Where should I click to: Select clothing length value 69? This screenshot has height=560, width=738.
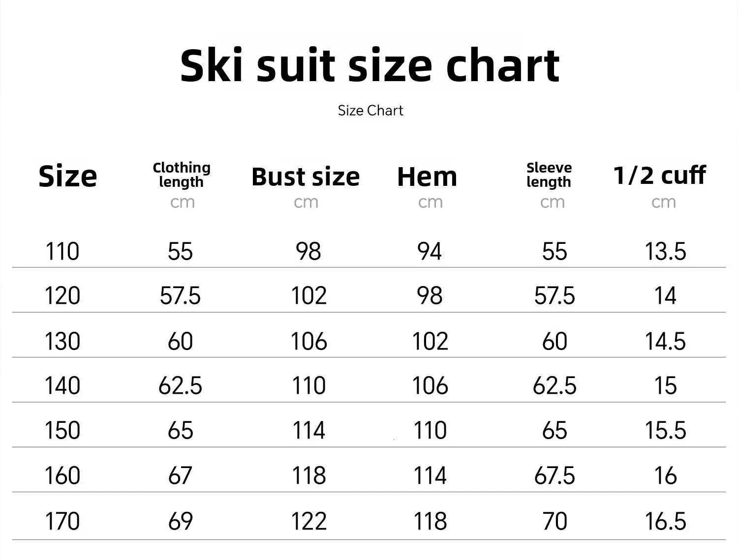pos(180,521)
